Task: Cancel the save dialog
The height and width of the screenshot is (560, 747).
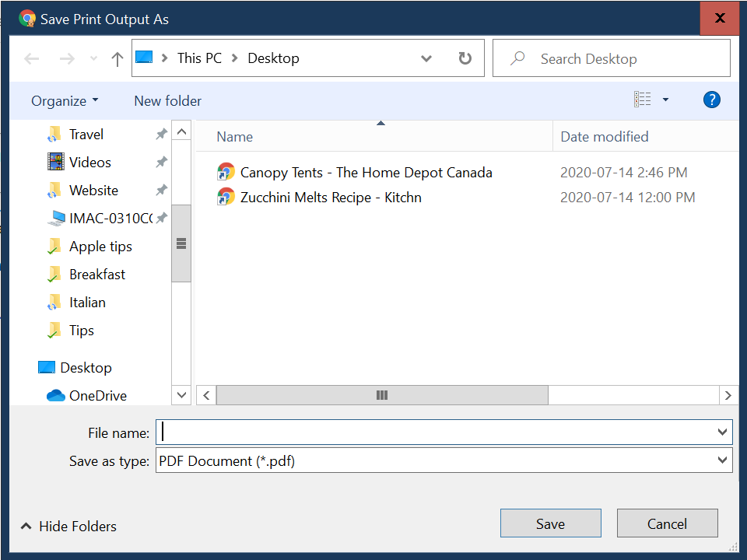Action: point(667,523)
